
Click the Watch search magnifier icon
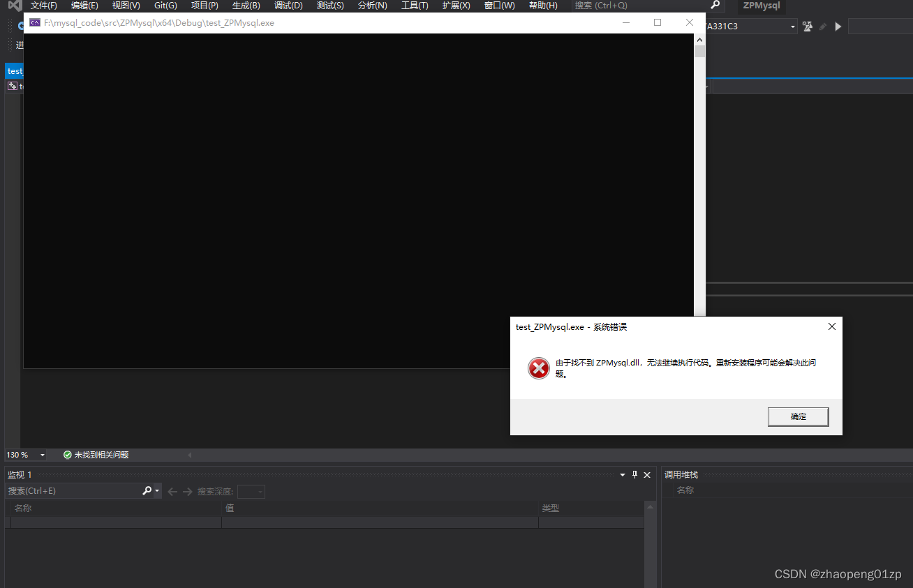click(x=147, y=491)
